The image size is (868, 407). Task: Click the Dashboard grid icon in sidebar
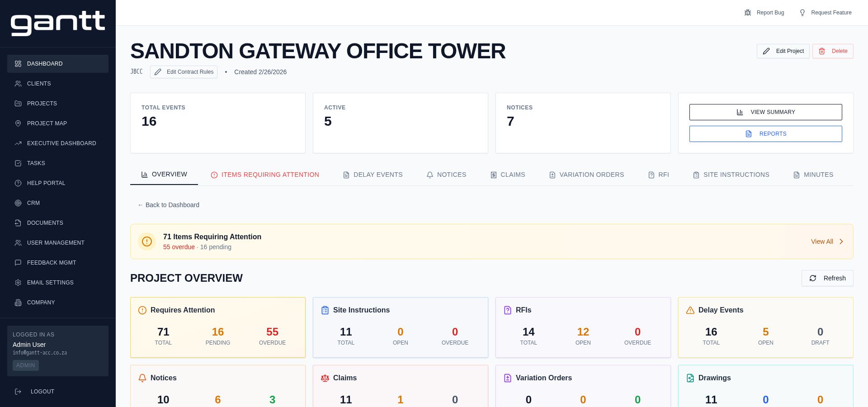click(x=18, y=64)
